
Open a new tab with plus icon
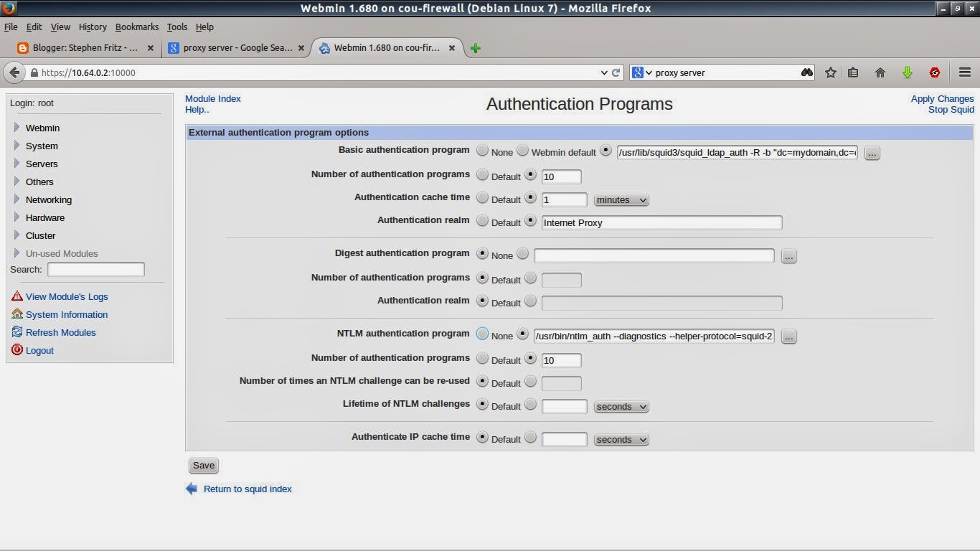tap(475, 48)
